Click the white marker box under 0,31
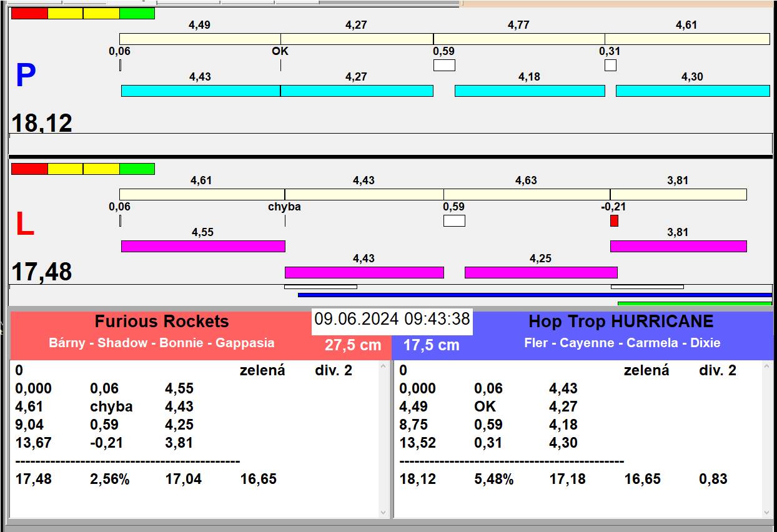 tap(610, 65)
